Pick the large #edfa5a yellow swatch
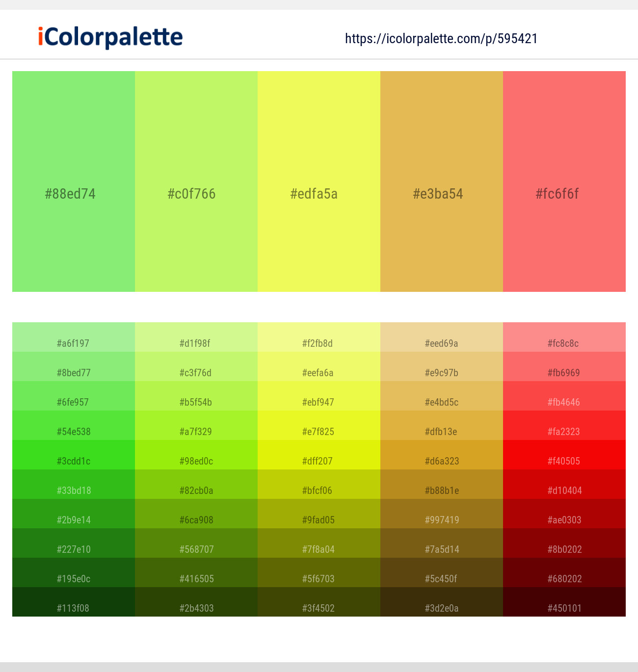Viewport: 638px width, 672px height. 319,181
